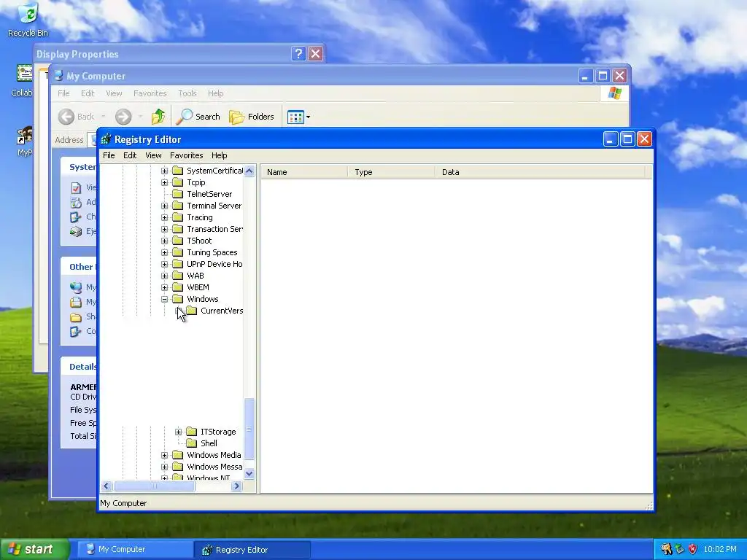Click the security shield tray icon
747x560 pixels.
pos(693,549)
